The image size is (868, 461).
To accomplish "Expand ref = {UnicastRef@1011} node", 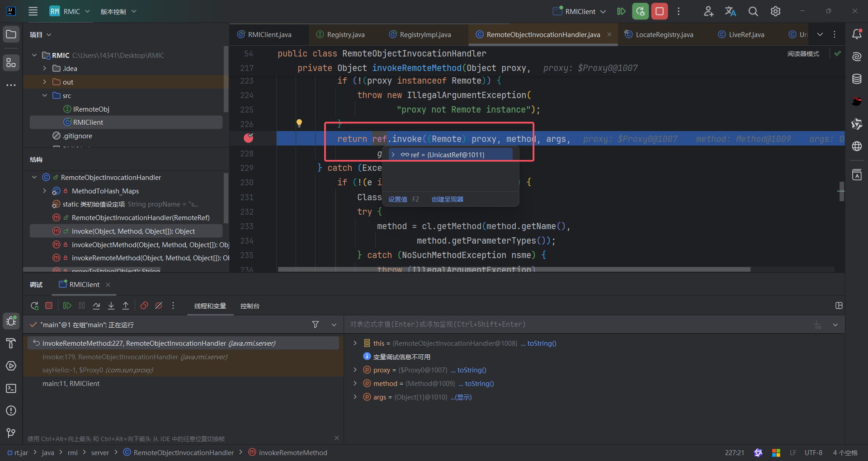I will coord(393,155).
